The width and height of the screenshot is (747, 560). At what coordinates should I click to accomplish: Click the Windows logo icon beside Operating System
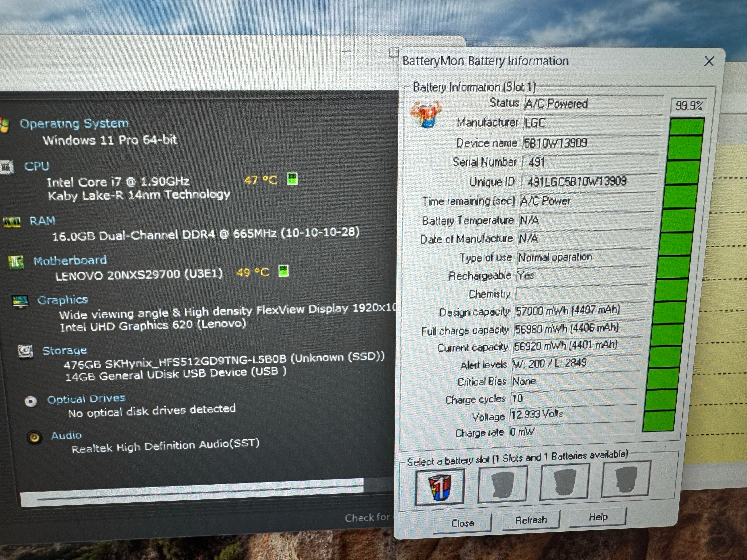[x=4, y=125]
